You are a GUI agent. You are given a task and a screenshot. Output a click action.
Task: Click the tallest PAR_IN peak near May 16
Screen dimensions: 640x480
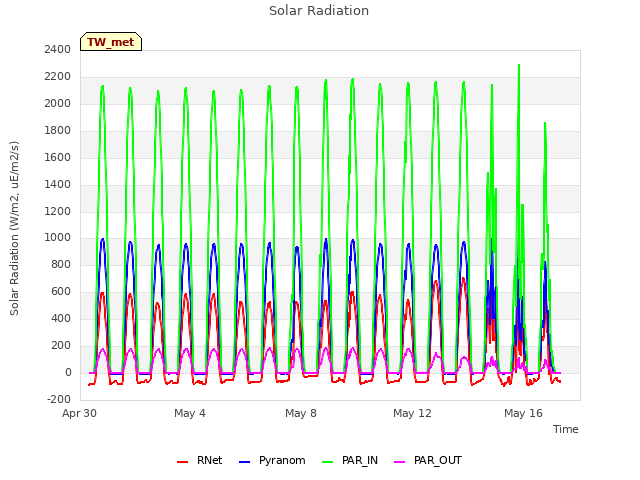point(519,65)
